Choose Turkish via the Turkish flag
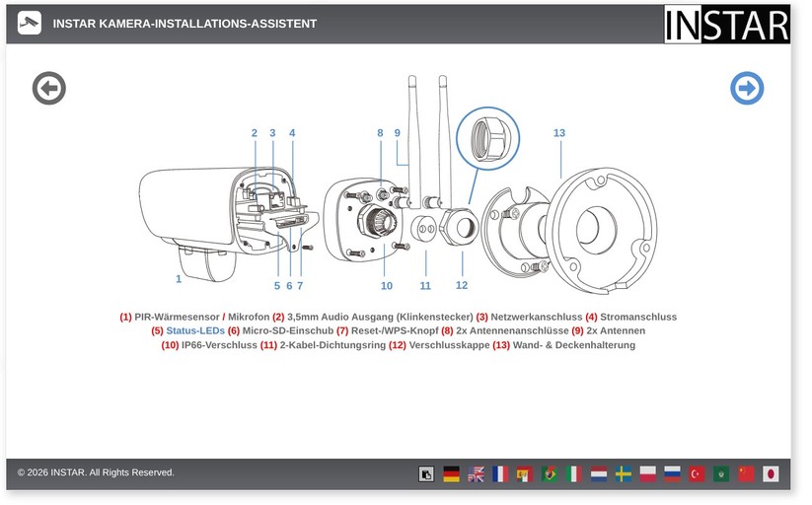Viewport: 812px width, 505px height. point(697,473)
